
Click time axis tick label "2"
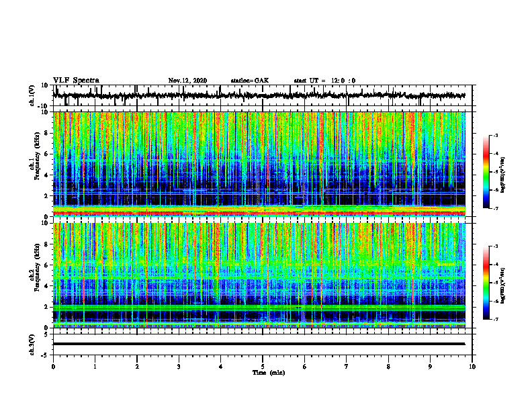click(x=137, y=367)
